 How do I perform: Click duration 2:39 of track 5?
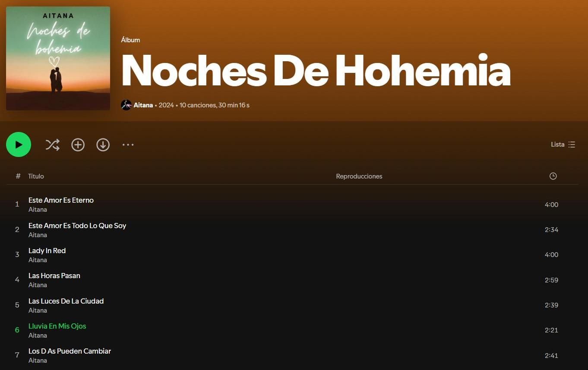pos(551,305)
